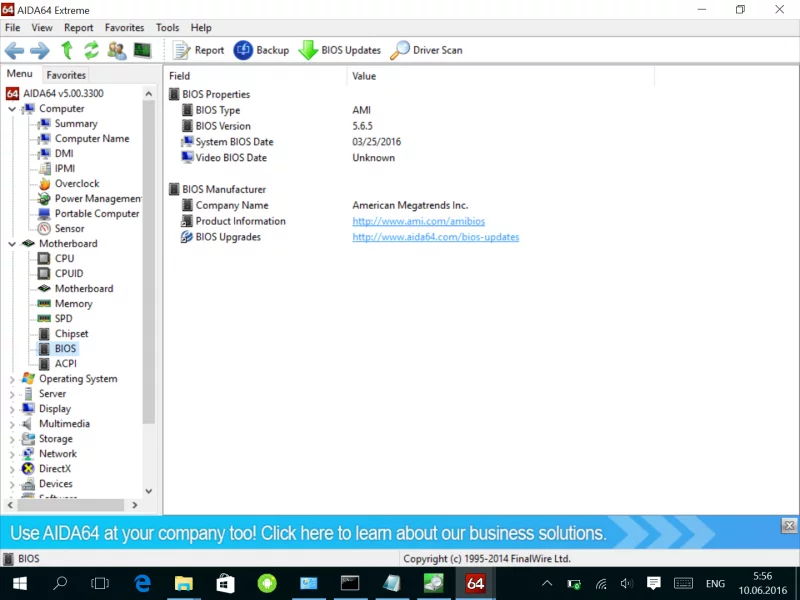
Task: Select Motherboard sub-item under Motherboard
Action: 84,289
